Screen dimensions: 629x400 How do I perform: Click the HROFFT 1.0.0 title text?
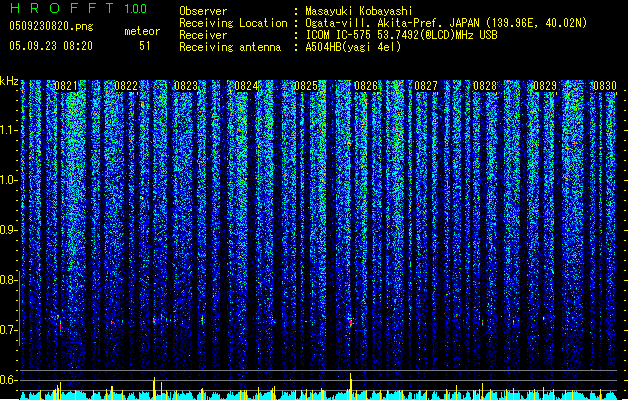point(79,8)
